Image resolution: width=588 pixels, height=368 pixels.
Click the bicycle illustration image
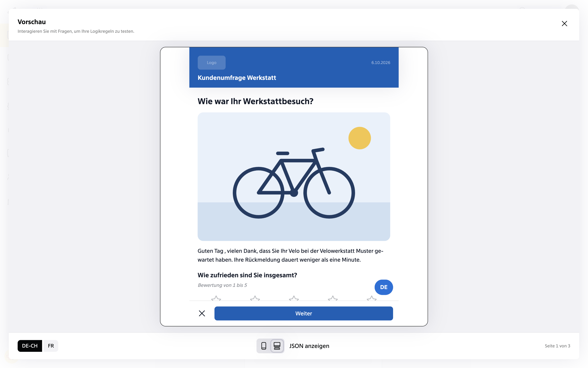pos(294,177)
